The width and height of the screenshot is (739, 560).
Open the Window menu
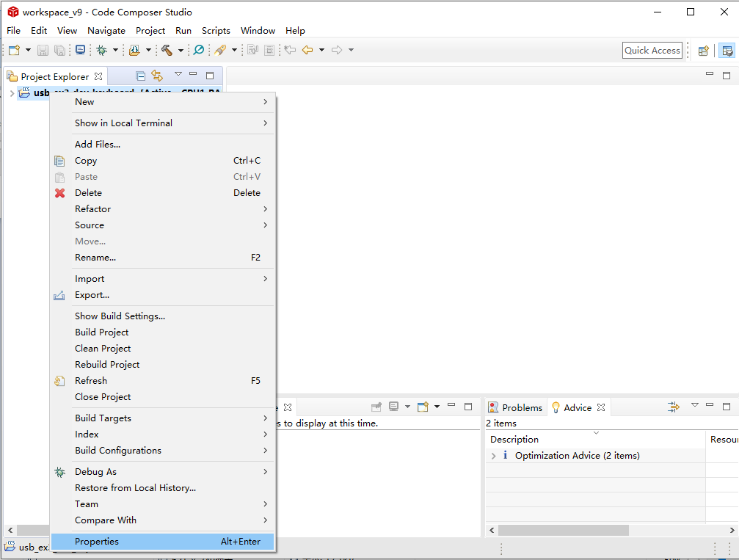tap(258, 31)
